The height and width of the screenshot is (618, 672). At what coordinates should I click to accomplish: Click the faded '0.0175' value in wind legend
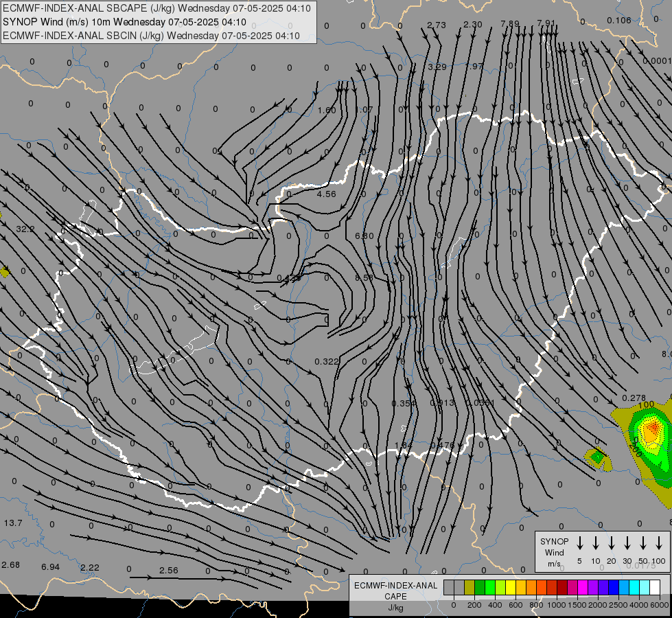[640, 566]
